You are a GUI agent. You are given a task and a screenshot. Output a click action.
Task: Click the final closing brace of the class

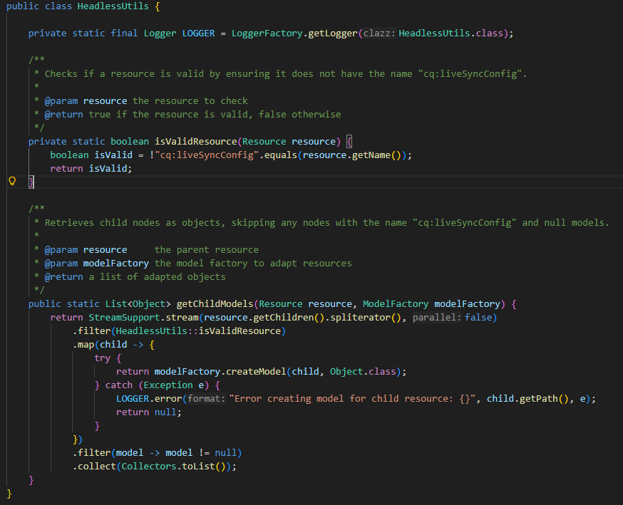point(9,494)
